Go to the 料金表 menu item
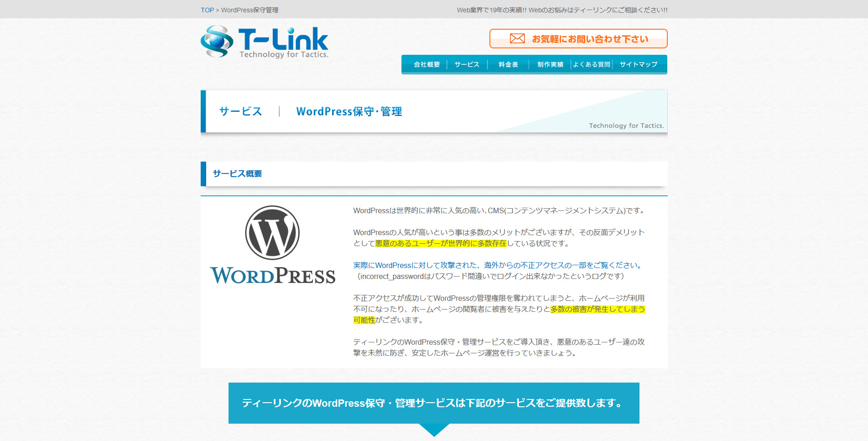Screen dimensions: 868x441 (508, 64)
